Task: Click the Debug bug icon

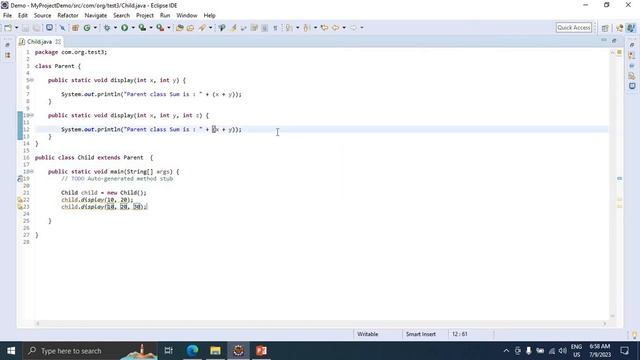Action: [107, 28]
